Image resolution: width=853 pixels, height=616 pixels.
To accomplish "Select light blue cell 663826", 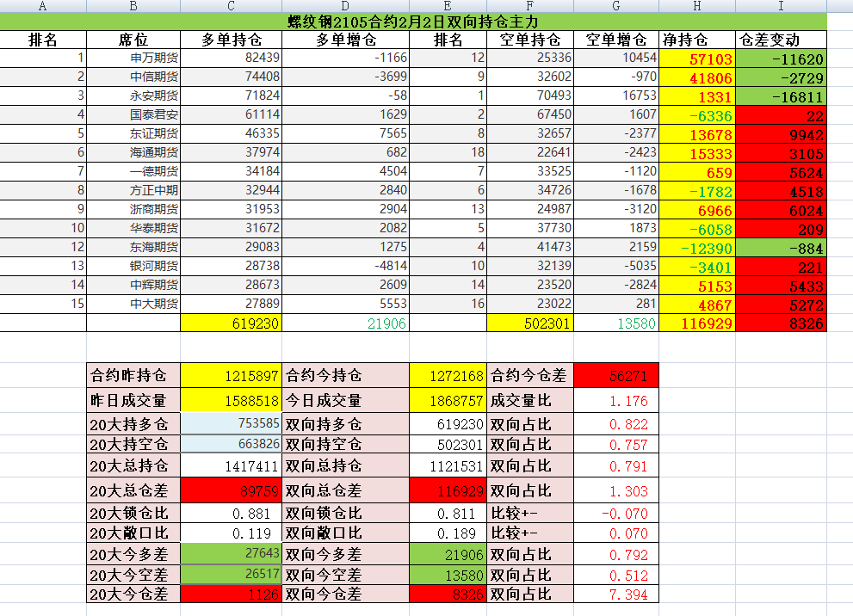I will click(232, 444).
